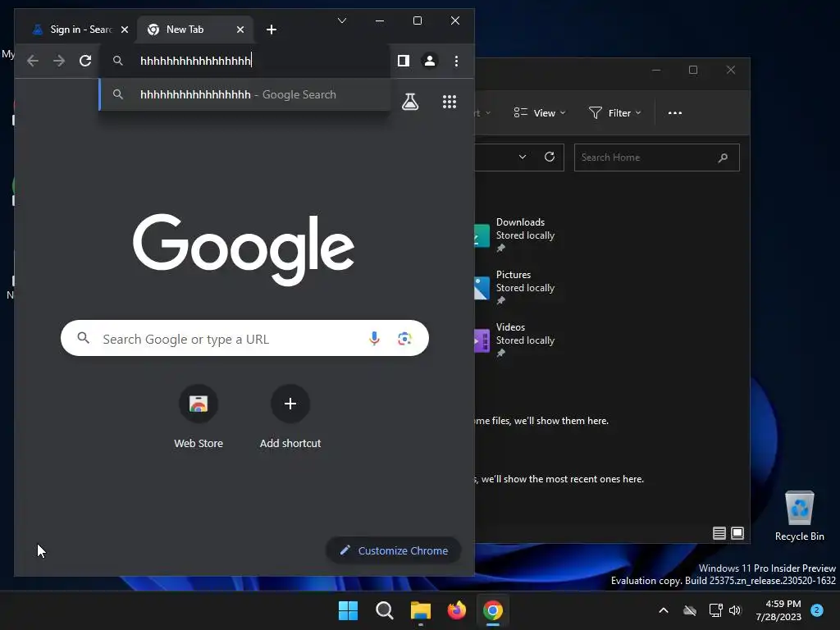Open the Windows Start menu
This screenshot has height=630, width=840.
tap(348, 610)
